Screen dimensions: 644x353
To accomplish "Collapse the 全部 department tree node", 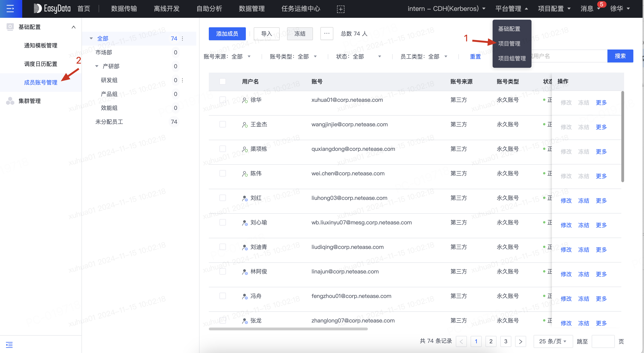I will click(91, 38).
